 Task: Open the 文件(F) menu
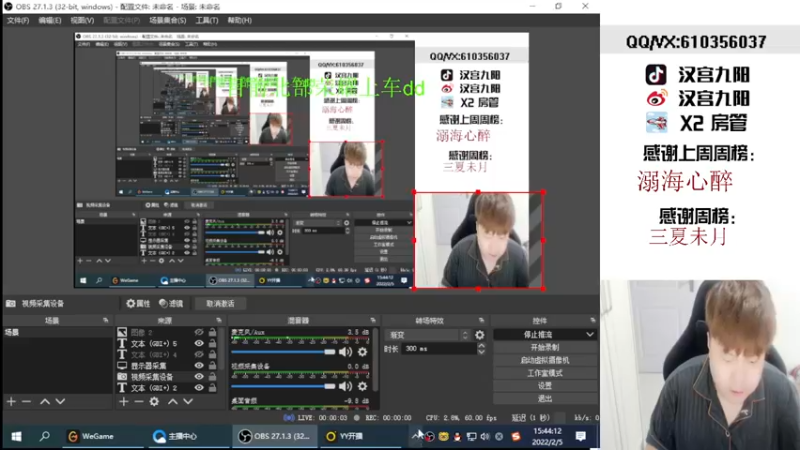18,20
